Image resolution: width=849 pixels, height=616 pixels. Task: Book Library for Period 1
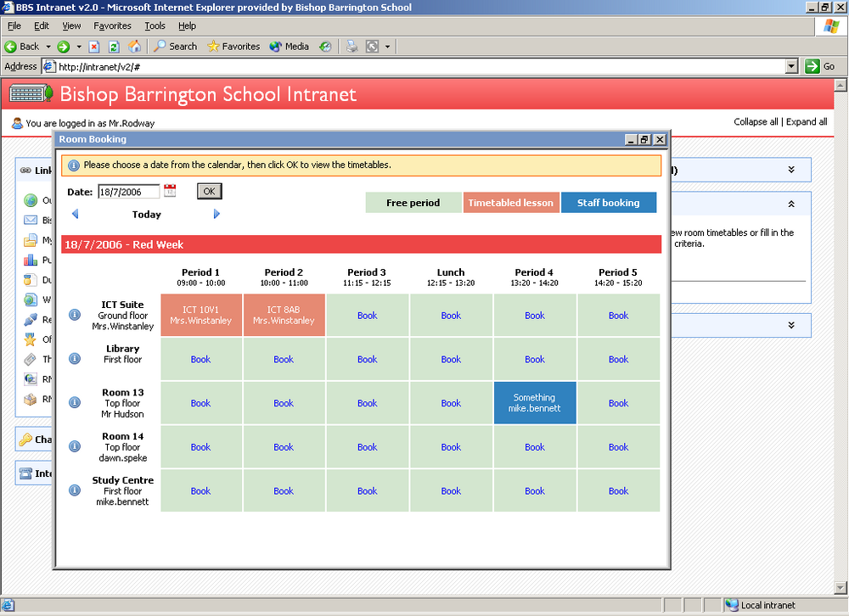tap(200, 360)
